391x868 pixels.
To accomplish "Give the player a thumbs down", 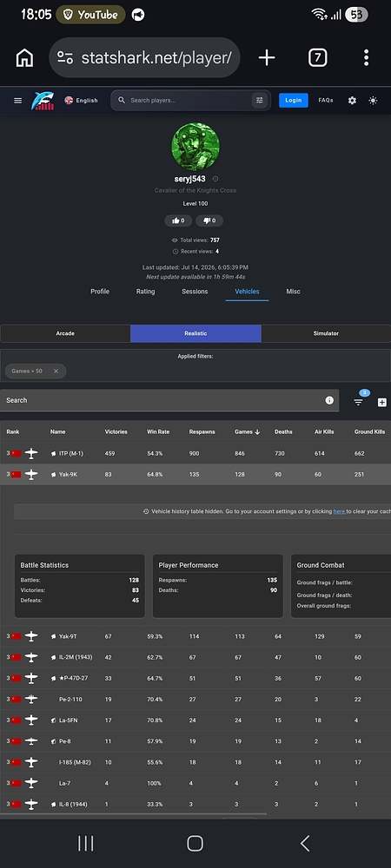I will pyautogui.click(x=209, y=220).
